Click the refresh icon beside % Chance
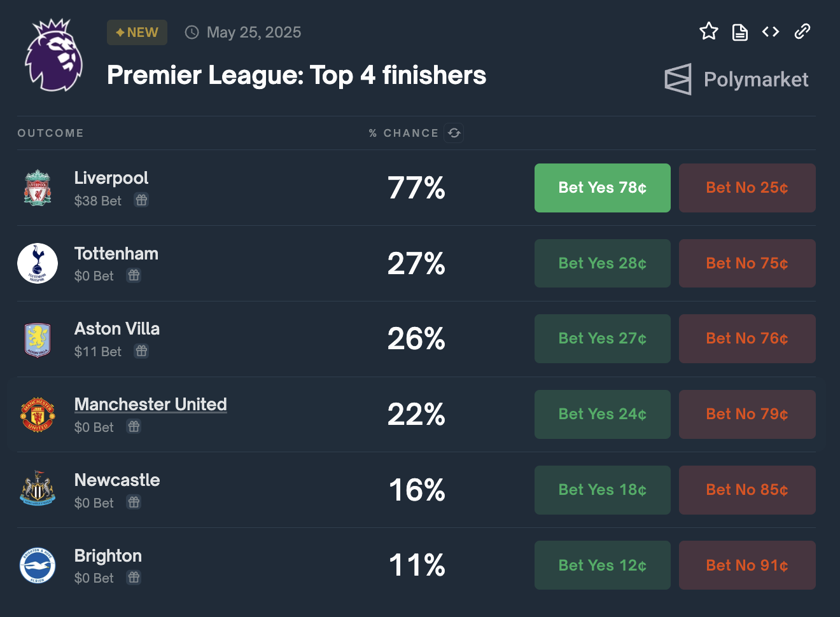This screenshot has height=617, width=840. point(454,133)
